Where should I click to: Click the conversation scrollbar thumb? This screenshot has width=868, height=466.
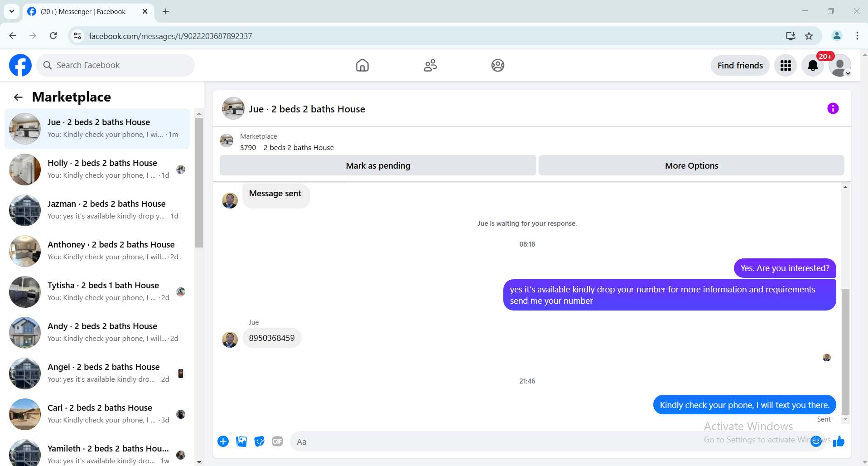(845, 352)
